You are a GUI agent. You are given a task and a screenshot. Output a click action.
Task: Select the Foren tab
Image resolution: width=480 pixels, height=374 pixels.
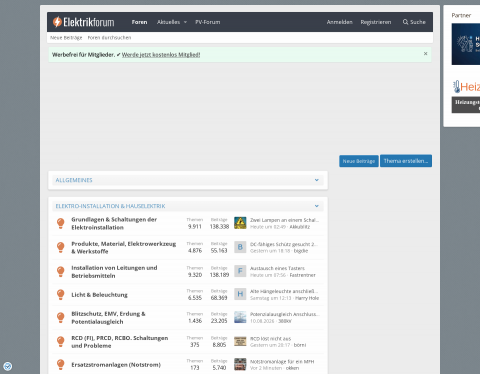coord(139,22)
